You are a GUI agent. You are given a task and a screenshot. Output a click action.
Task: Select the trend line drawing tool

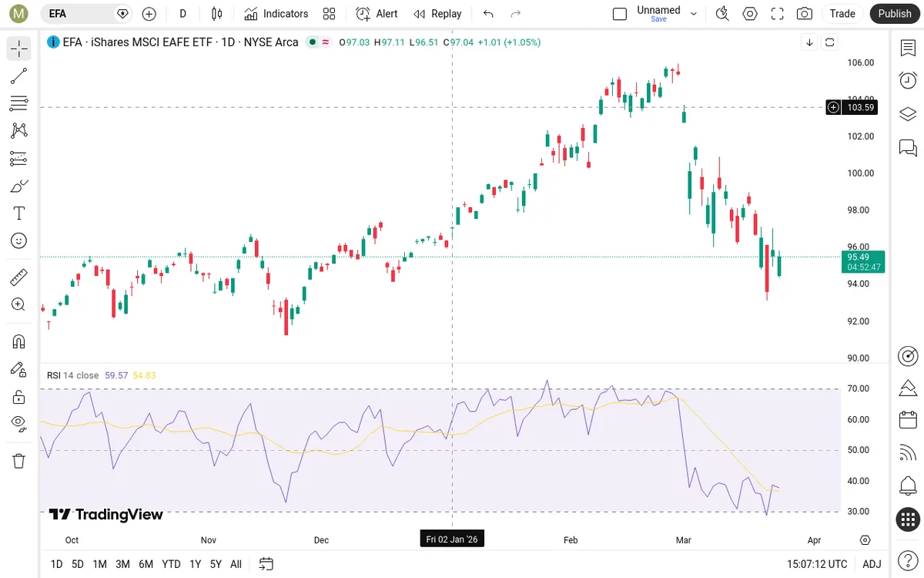click(x=19, y=76)
